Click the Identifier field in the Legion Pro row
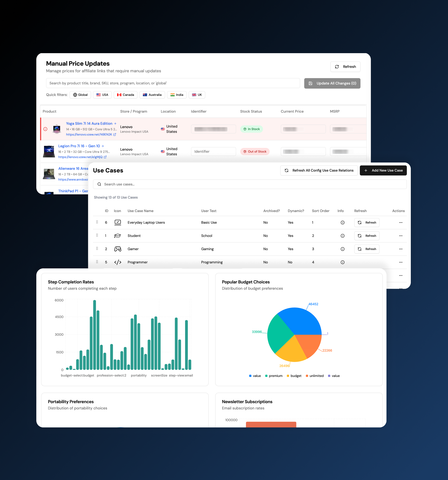 click(x=213, y=151)
